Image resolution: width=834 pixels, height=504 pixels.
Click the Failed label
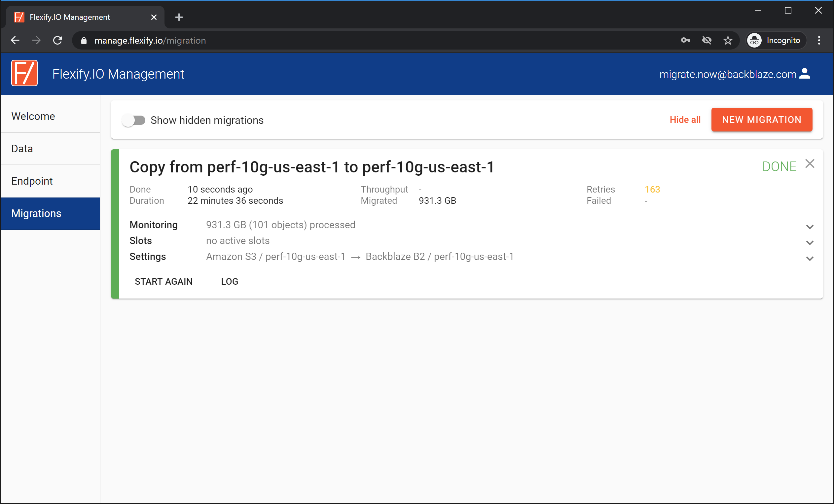click(599, 201)
